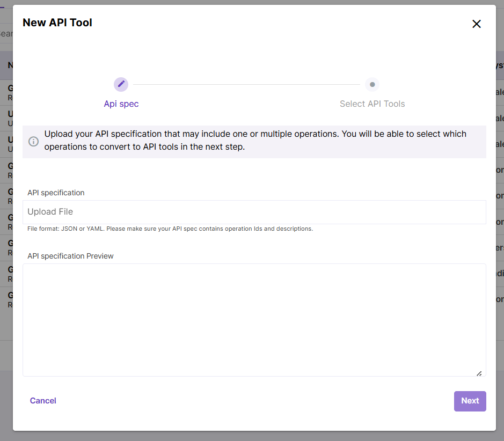Click the dimmed search field behind the dialog
This screenshot has width=504, height=441.
click(x=6, y=33)
